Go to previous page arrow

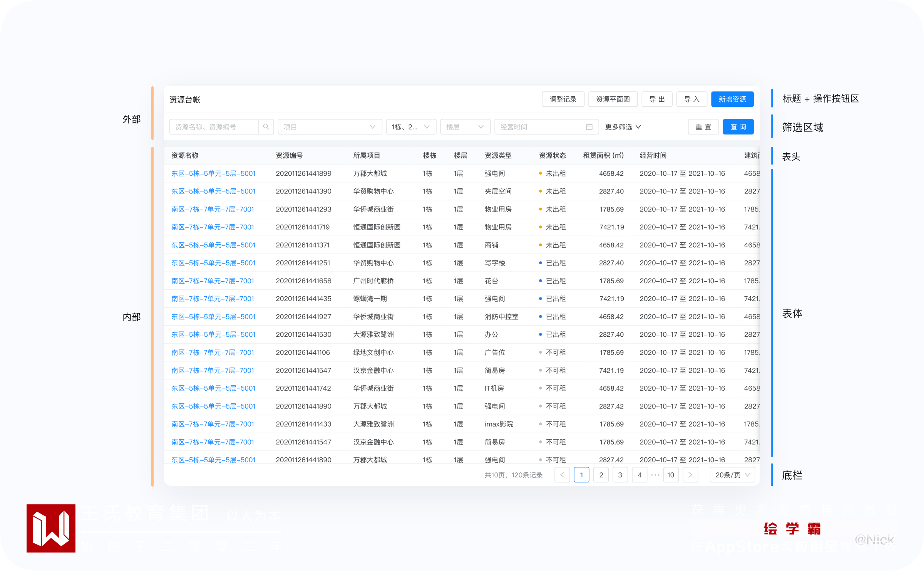(x=562, y=475)
